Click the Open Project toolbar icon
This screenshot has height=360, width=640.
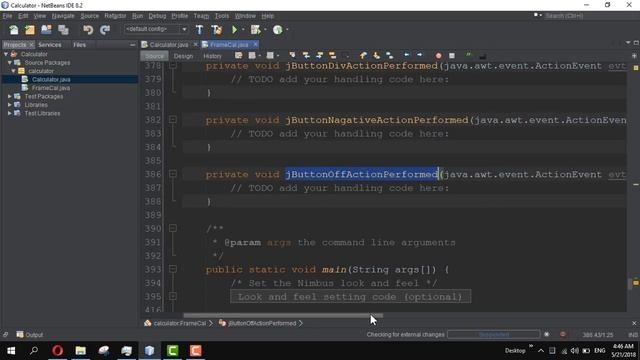click(46, 29)
